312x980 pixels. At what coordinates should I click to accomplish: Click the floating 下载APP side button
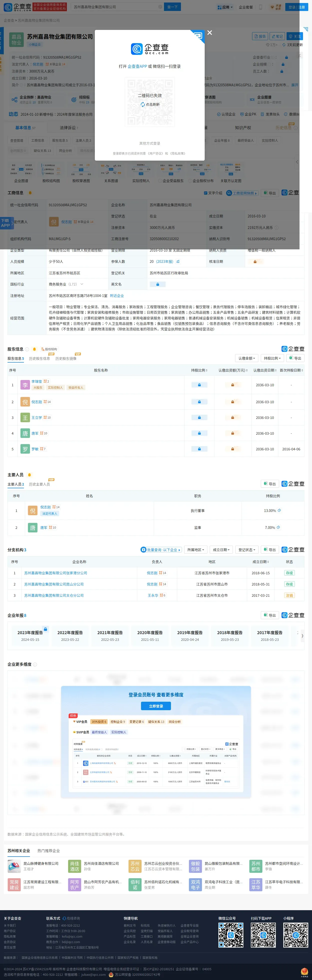6,223
